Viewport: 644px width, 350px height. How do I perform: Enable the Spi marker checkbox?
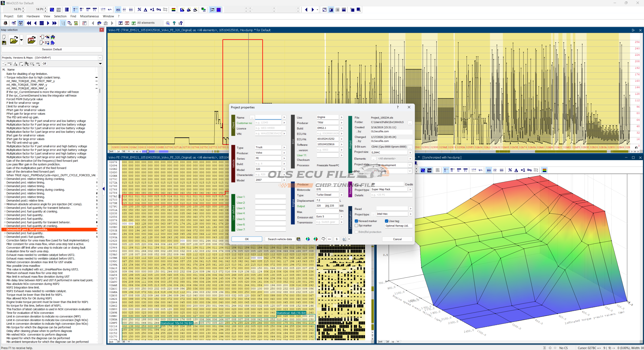356,226
